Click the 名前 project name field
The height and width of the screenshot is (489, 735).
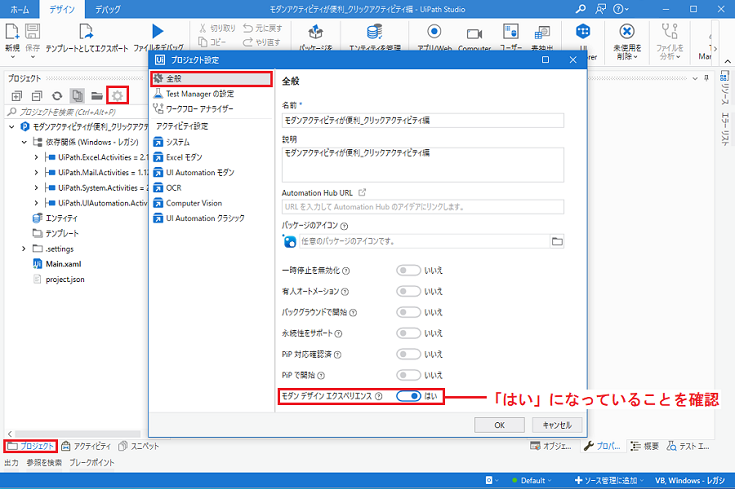(x=422, y=120)
